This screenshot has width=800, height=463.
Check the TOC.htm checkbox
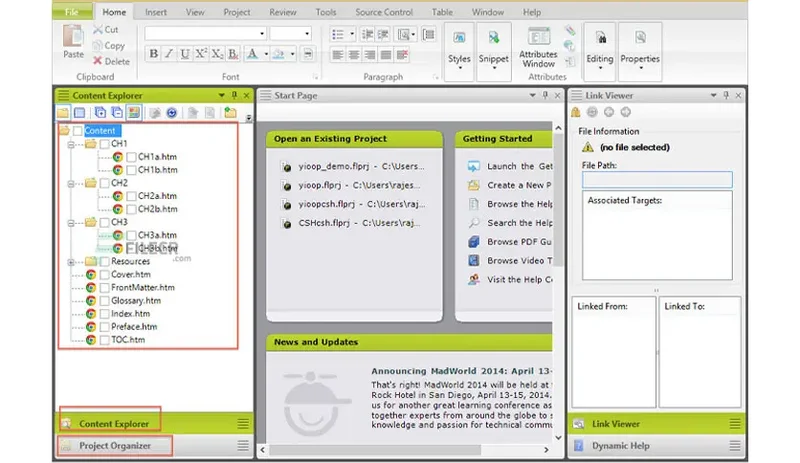point(105,340)
